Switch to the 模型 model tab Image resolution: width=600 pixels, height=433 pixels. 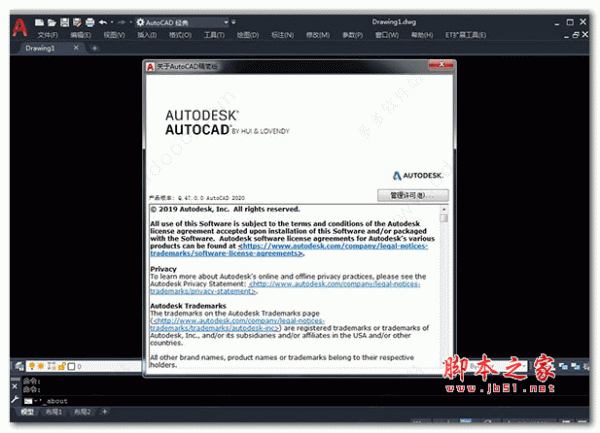[27, 412]
